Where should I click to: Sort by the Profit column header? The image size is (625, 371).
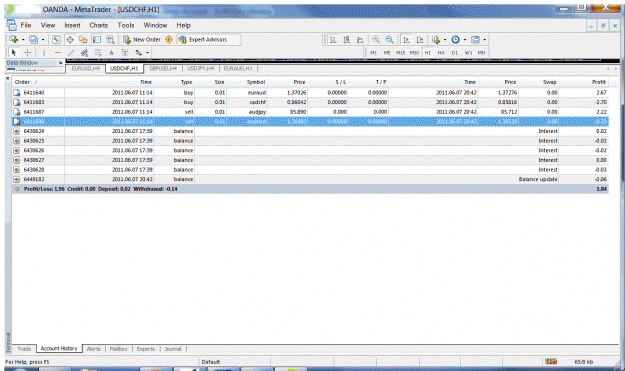584,82
